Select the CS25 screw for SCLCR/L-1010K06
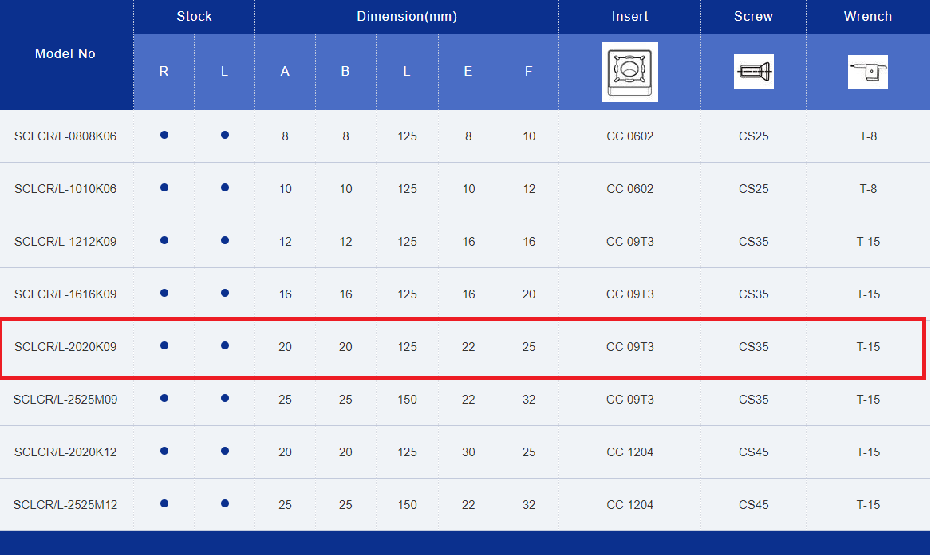The width and height of the screenshot is (943, 560). (753, 189)
